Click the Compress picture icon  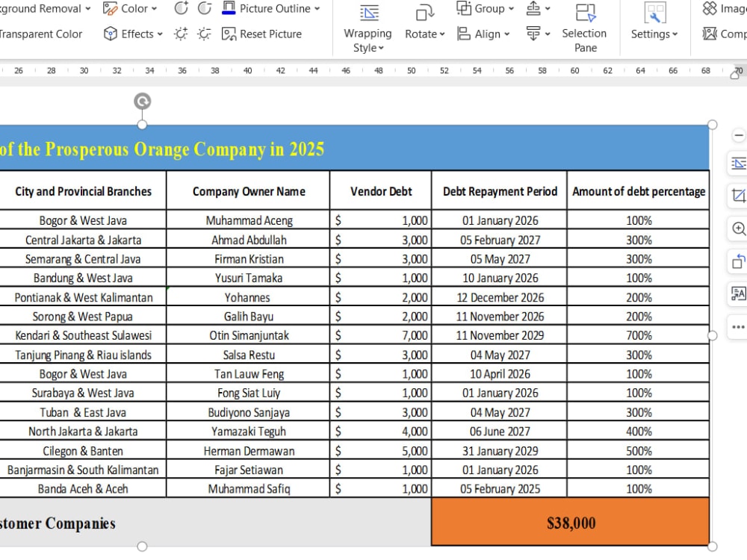710,34
